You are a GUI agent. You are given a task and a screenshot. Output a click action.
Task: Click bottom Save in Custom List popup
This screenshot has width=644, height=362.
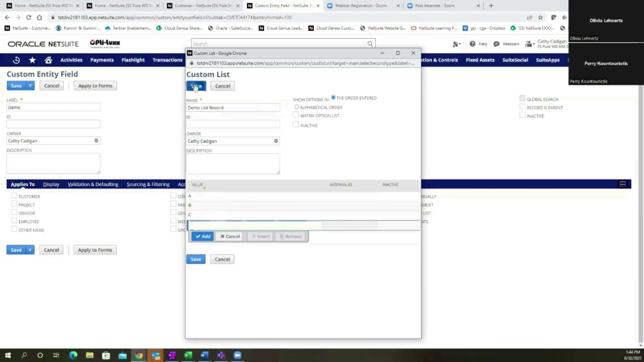(x=196, y=259)
